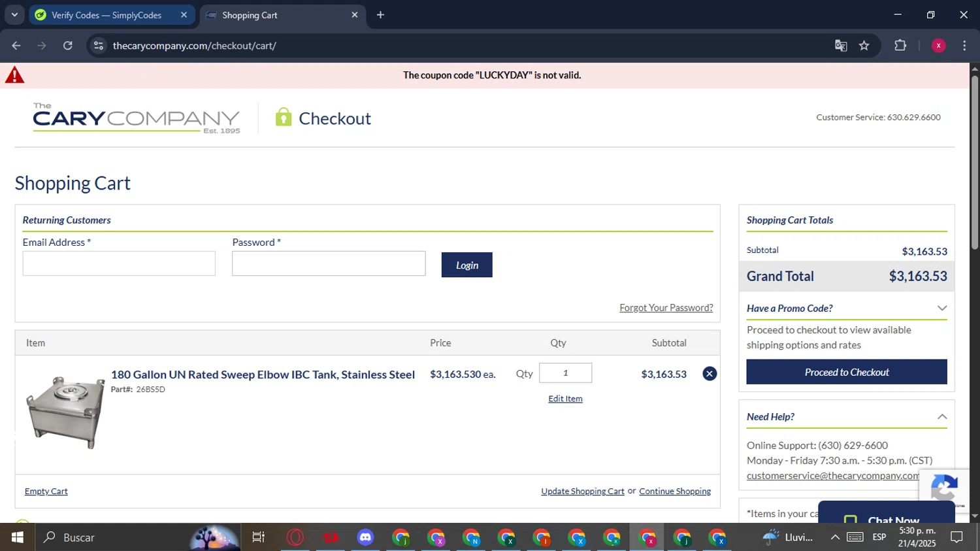Open the weather widget in taskbar
The image size is (980, 551).
click(788, 537)
